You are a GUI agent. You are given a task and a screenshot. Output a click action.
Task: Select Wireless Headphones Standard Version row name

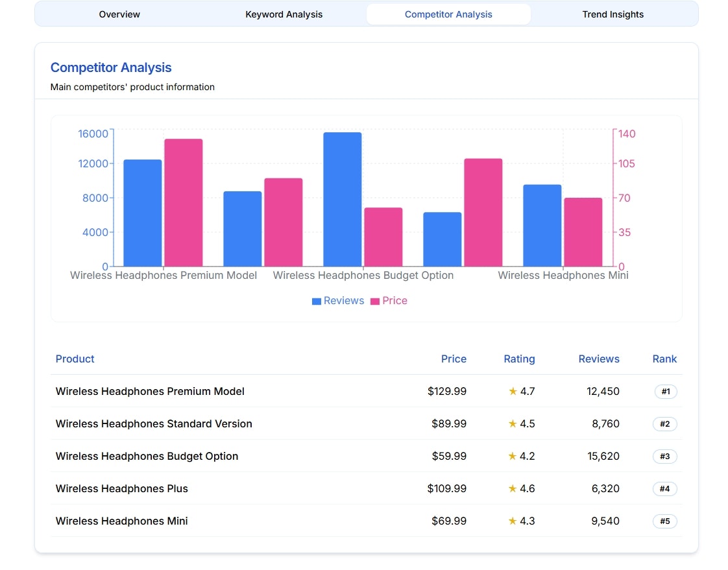[x=154, y=424]
